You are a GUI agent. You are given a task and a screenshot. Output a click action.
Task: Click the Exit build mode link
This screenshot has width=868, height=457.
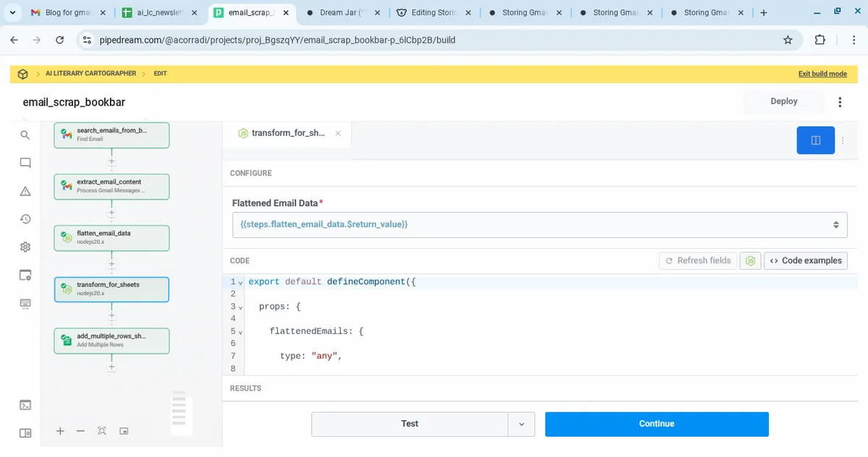[x=822, y=74]
